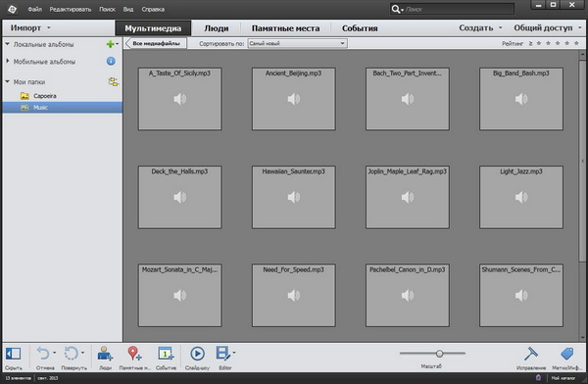Open the Вид menu
The image size is (588, 384).
coord(128,9)
